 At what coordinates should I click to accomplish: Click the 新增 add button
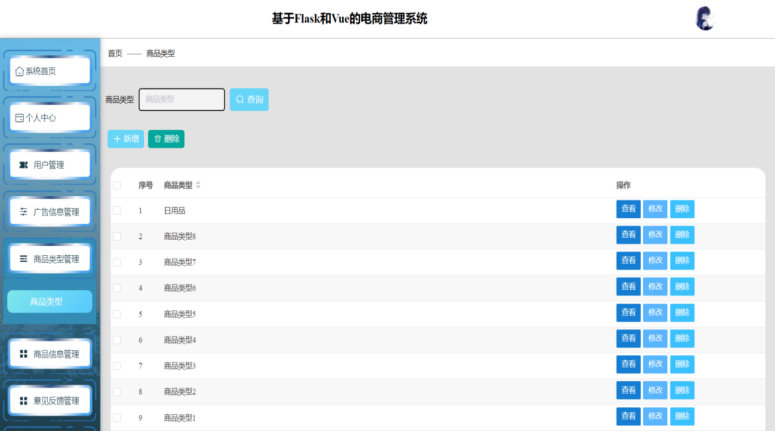coord(126,139)
